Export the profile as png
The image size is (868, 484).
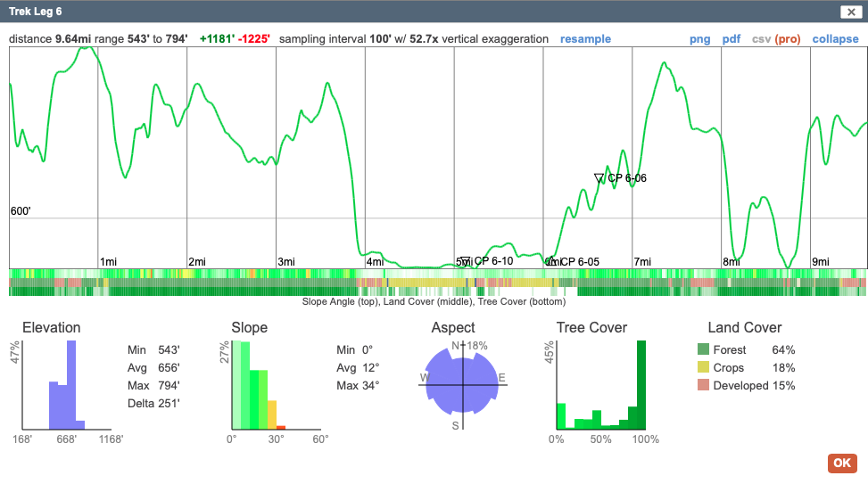(x=699, y=39)
